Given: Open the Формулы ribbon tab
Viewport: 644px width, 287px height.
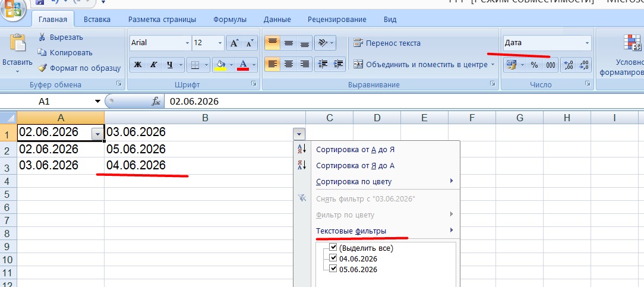Looking at the screenshot, I should [230, 19].
